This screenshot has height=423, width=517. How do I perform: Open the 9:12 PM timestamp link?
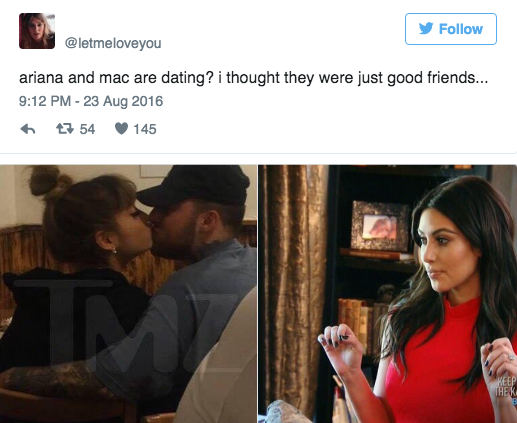(x=45, y=101)
